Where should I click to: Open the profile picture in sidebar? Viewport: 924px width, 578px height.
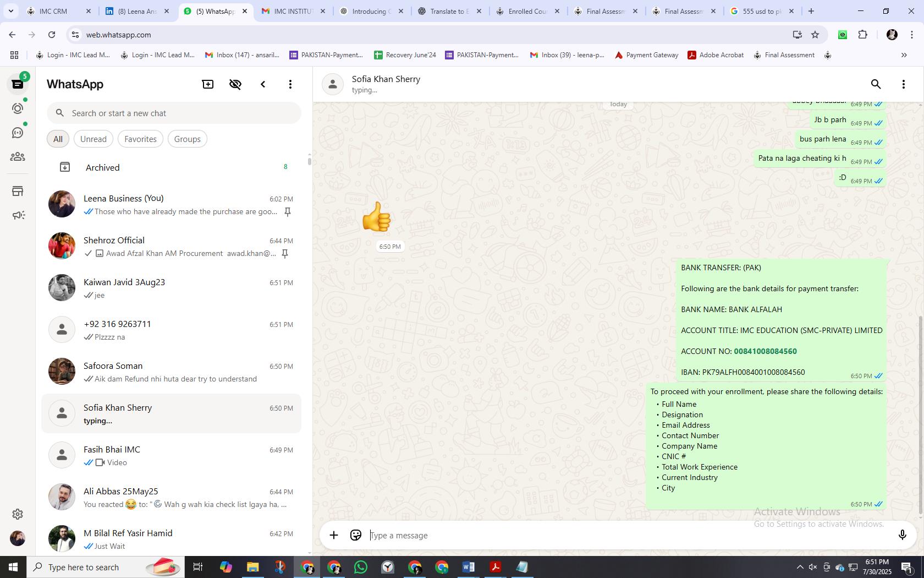pyautogui.click(x=18, y=538)
